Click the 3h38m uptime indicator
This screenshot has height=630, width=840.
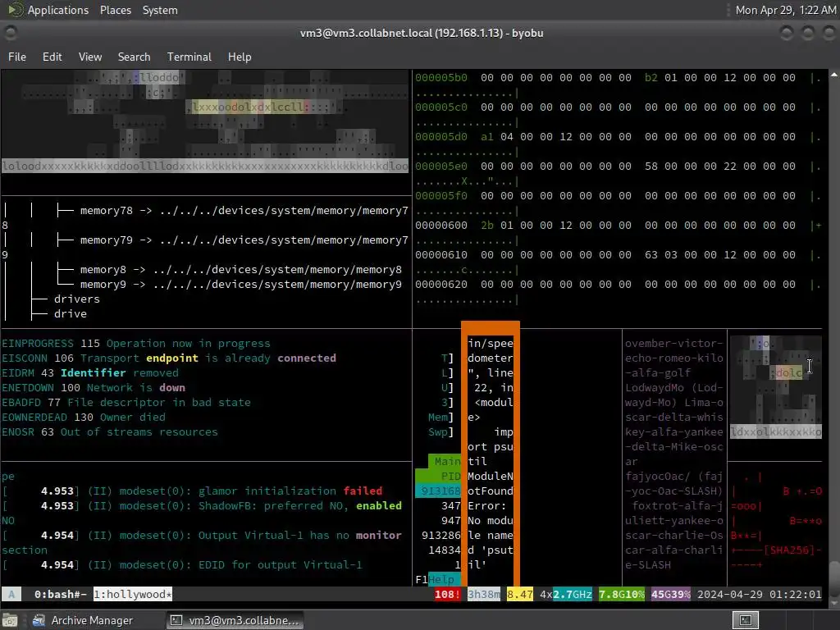click(484, 594)
